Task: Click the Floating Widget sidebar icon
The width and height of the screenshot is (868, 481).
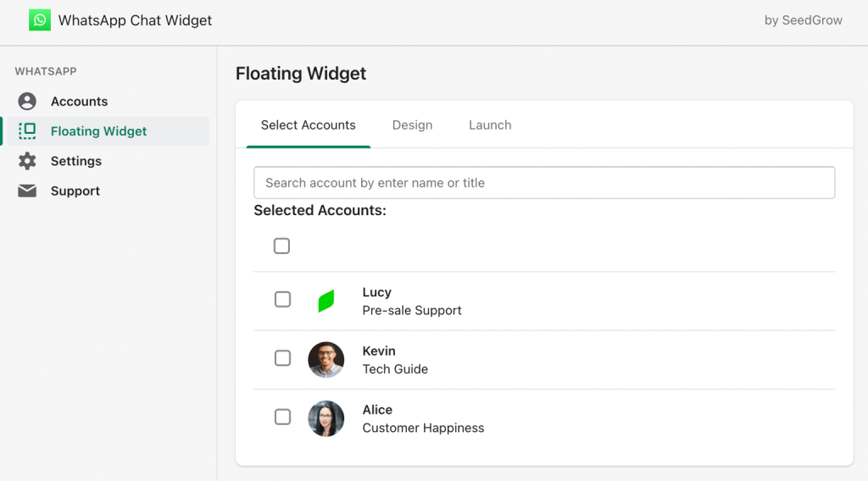Action: tap(27, 131)
